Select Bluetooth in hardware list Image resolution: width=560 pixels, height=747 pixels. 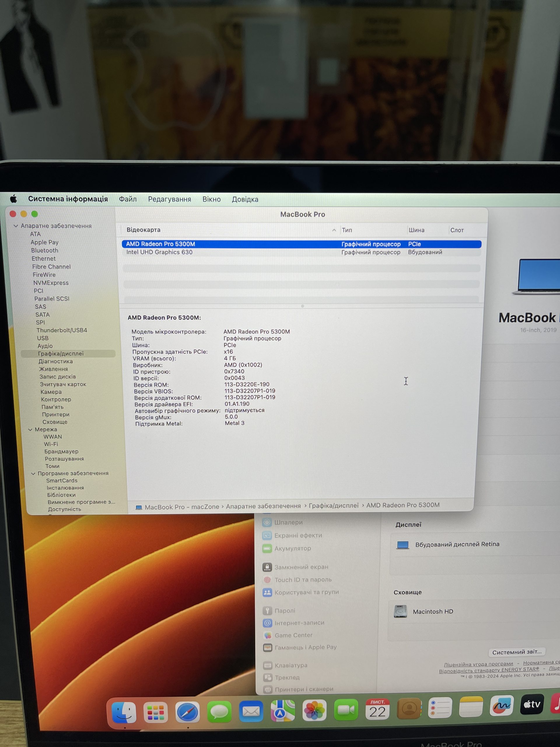pos(45,250)
